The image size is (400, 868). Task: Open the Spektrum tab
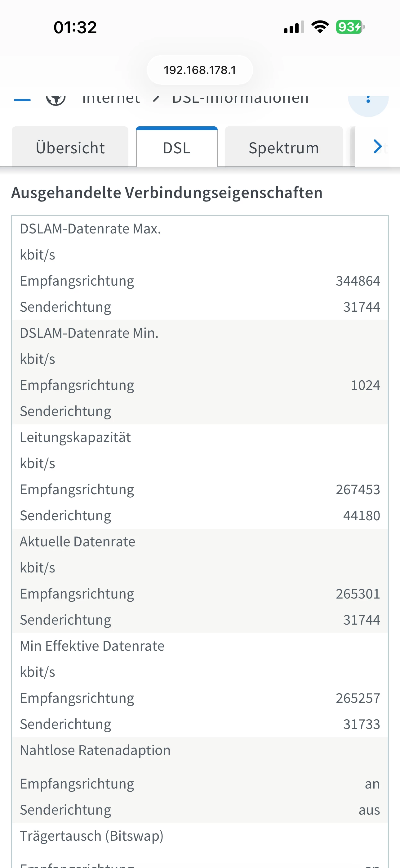click(x=283, y=147)
